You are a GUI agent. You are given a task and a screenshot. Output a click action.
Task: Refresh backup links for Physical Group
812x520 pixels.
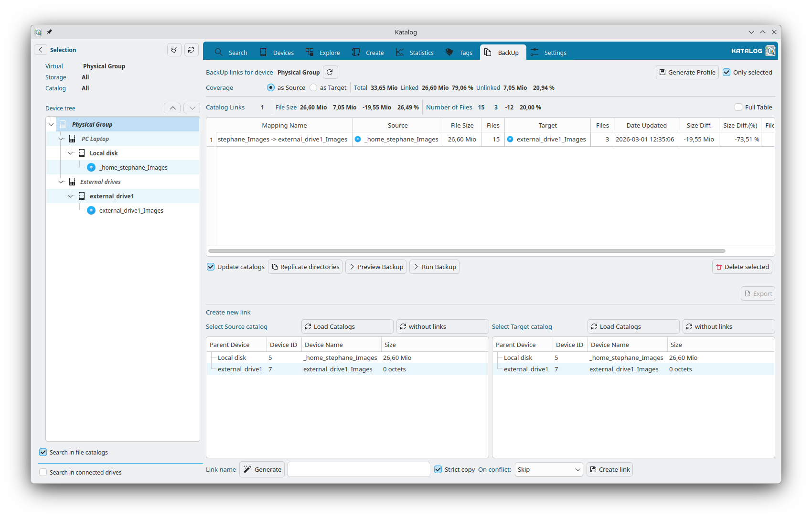pyautogui.click(x=330, y=72)
